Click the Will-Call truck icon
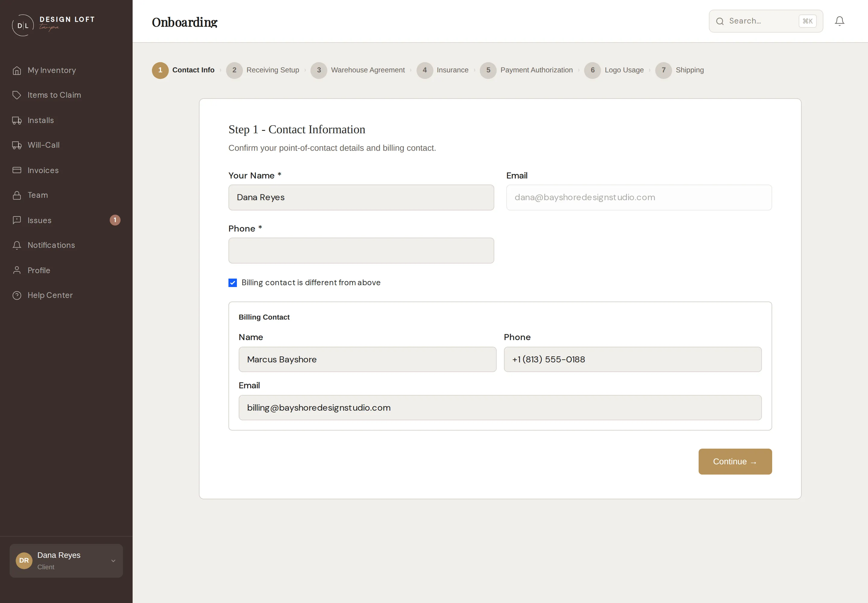868x603 pixels. [x=17, y=145]
